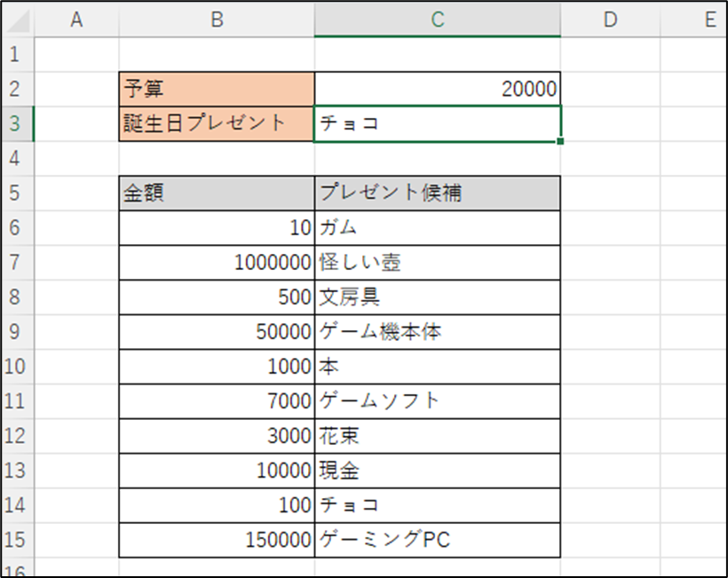Image resolution: width=728 pixels, height=578 pixels.
Task: Select the 誕生日プレゼント label cell
Action: tap(217, 123)
